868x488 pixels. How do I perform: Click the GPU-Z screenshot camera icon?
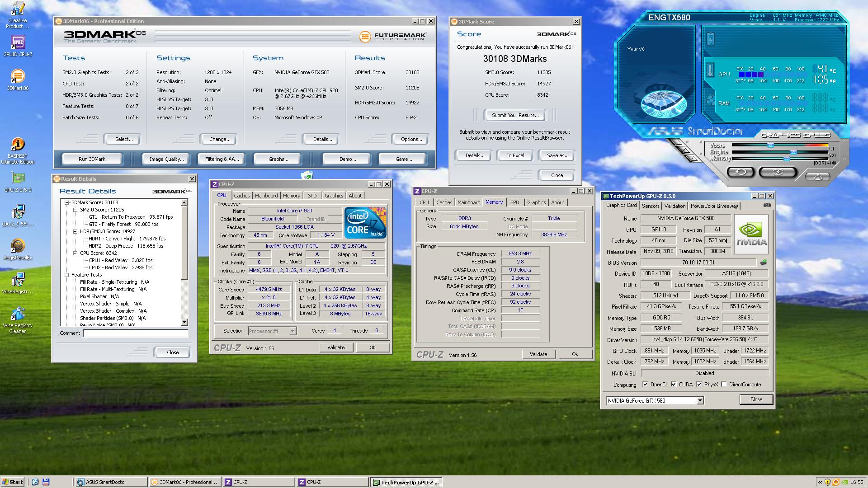coord(767,205)
